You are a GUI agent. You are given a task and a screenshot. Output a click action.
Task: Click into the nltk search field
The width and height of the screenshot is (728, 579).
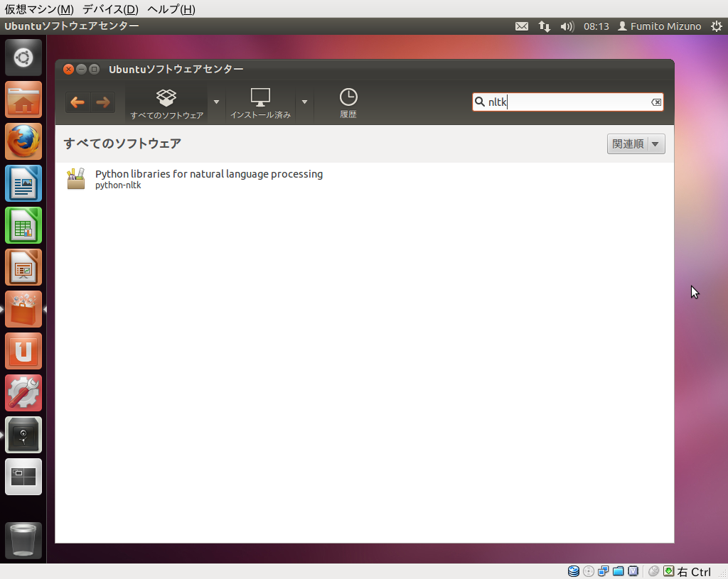click(x=568, y=102)
